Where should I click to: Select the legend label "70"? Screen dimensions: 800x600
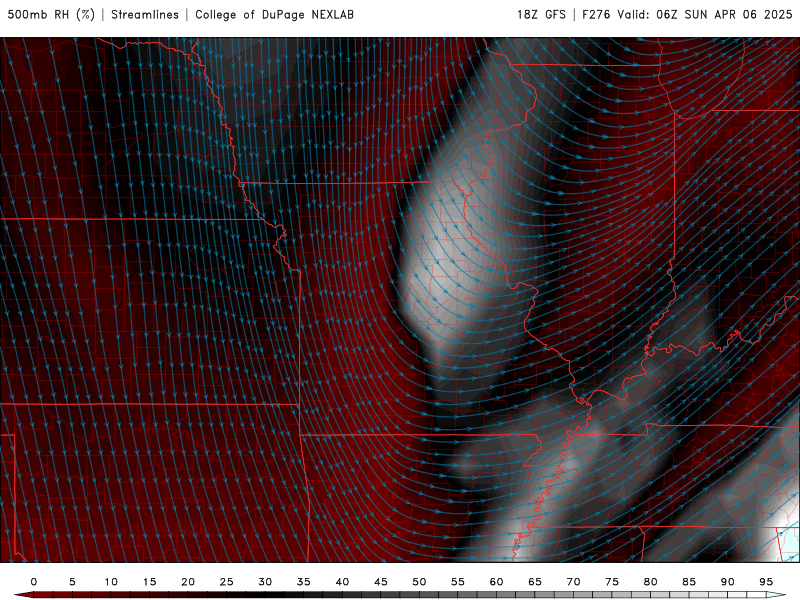click(x=573, y=582)
